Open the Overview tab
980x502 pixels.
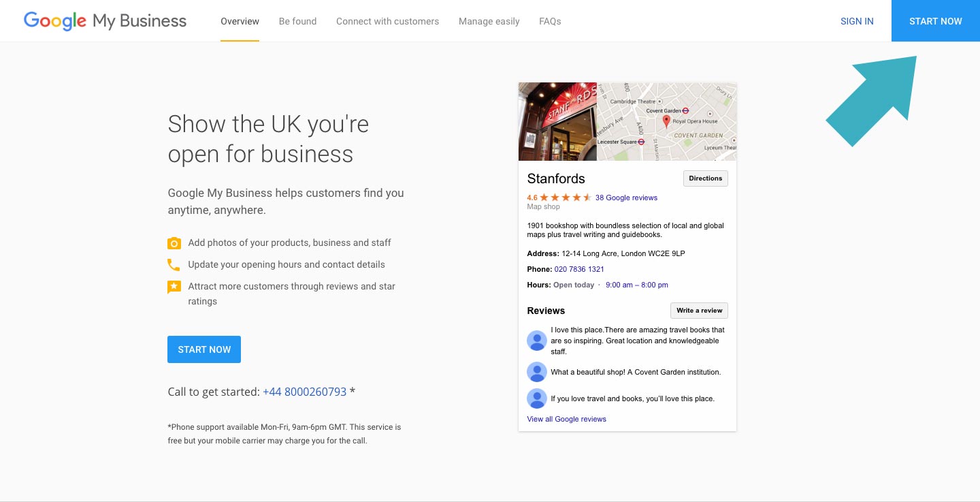[240, 21]
